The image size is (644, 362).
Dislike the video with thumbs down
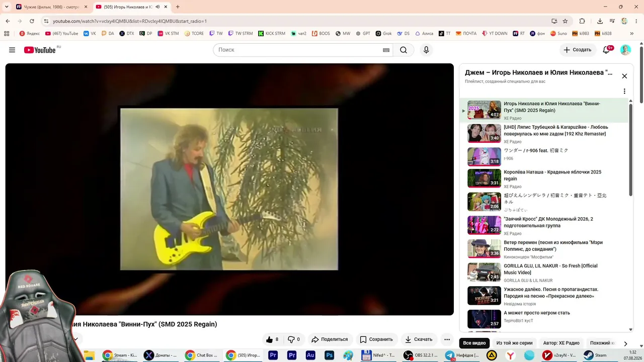click(x=294, y=339)
